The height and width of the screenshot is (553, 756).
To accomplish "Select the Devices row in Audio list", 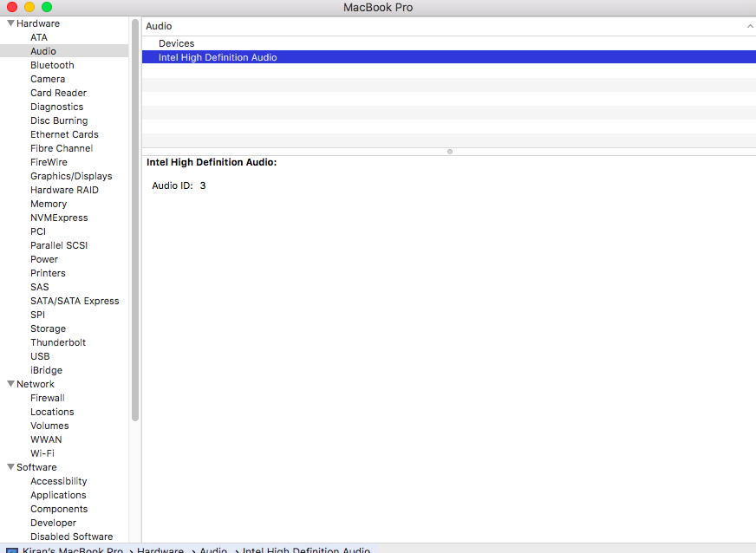I will [176, 43].
